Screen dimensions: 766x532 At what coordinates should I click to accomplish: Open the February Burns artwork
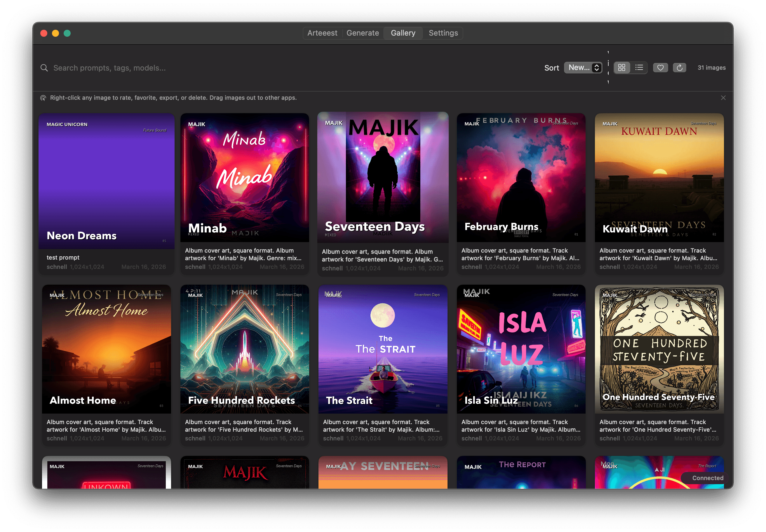521,178
